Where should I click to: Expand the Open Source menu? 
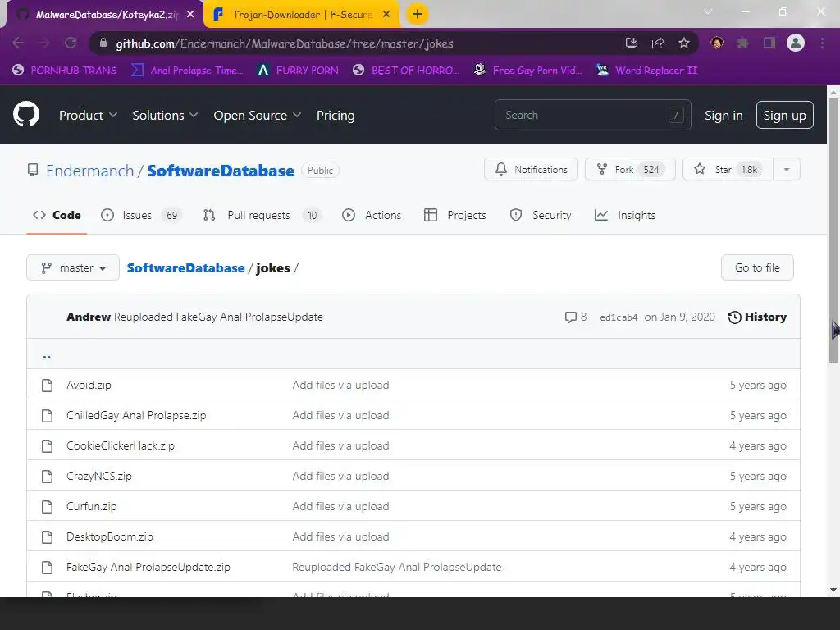click(x=257, y=115)
